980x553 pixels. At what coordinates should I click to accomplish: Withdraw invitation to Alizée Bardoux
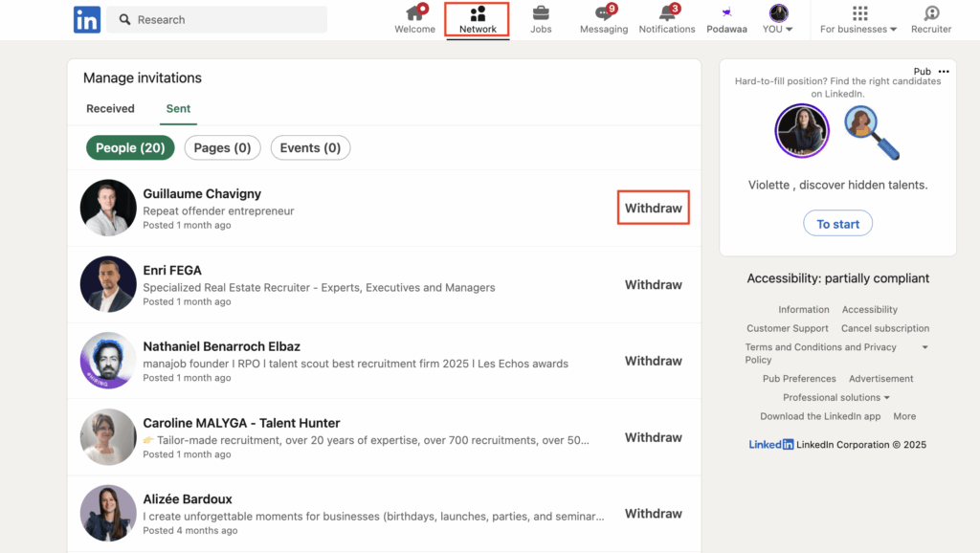click(653, 514)
